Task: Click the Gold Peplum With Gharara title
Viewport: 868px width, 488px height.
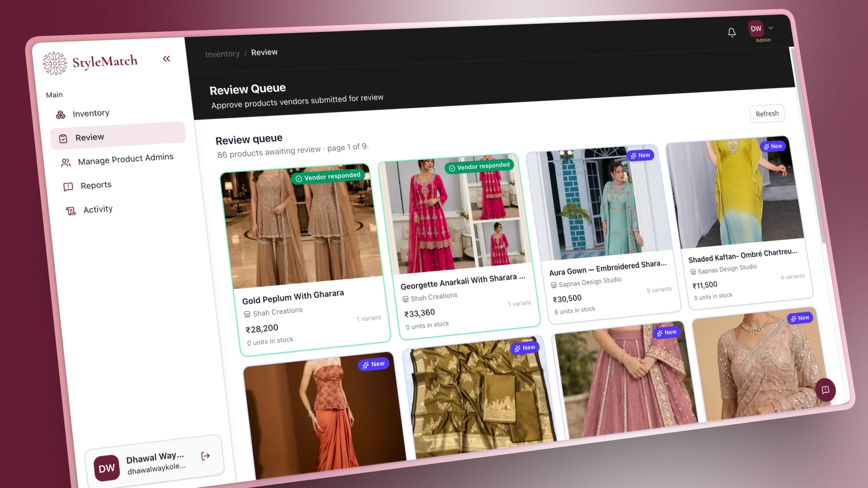Action: (293, 297)
